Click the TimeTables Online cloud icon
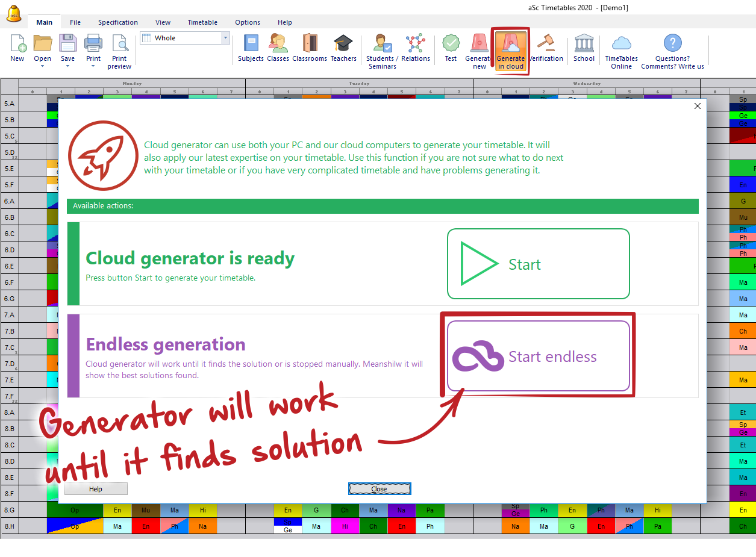Viewport: 756px width, 557px height. [x=621, y=44]
